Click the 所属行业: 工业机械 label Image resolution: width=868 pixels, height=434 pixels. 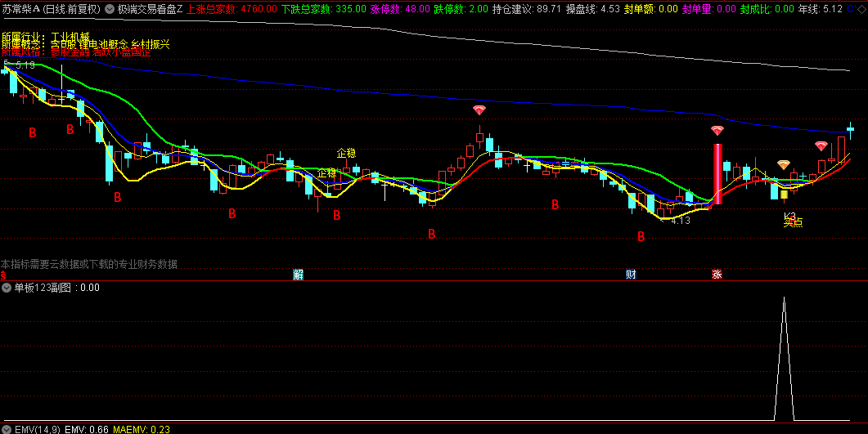point(46,37)
